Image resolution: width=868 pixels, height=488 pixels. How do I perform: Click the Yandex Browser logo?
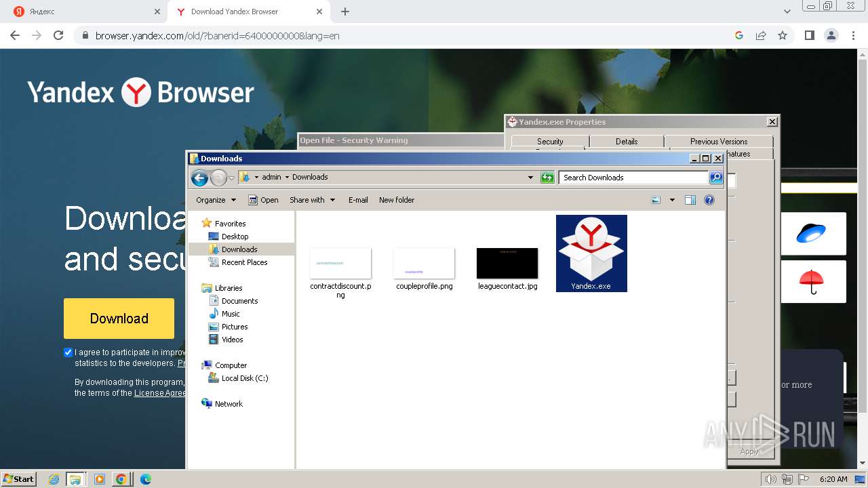(141, 92)
